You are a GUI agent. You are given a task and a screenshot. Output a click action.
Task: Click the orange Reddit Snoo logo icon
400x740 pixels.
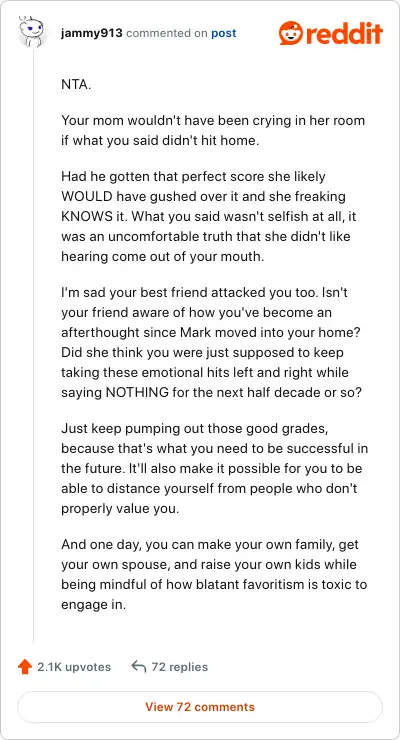coord(290,33)
